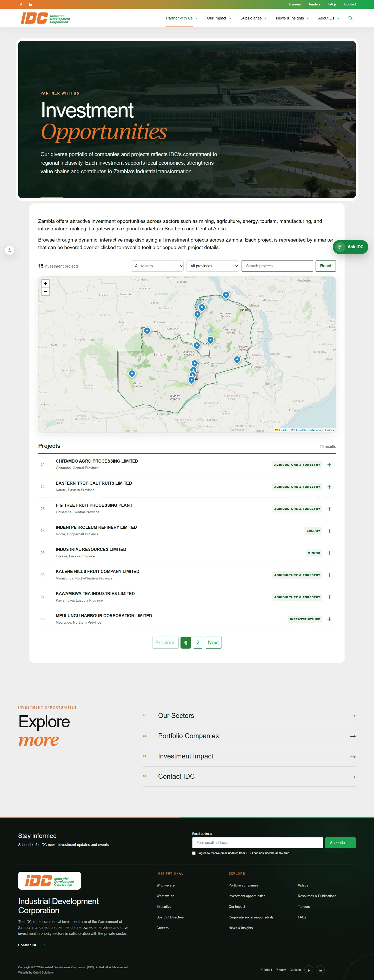
Task: Toggle dark mode with the moon button
Action: [x=10, y=250]
